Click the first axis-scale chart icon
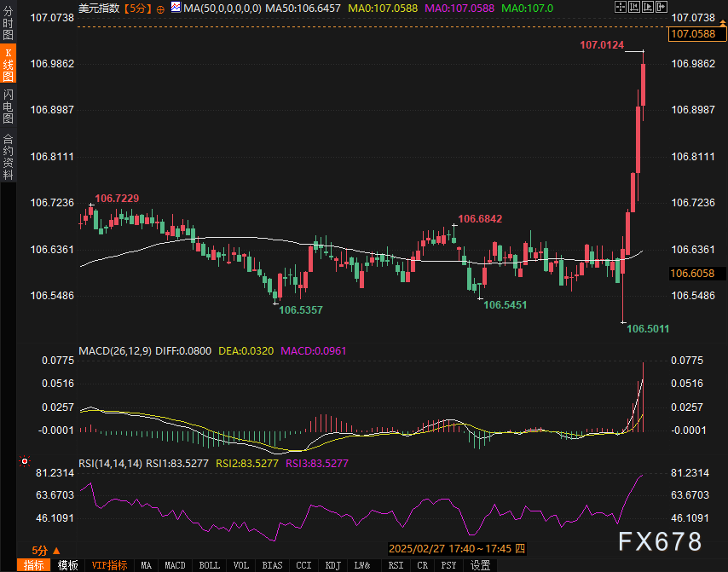 tap(633, 7)
